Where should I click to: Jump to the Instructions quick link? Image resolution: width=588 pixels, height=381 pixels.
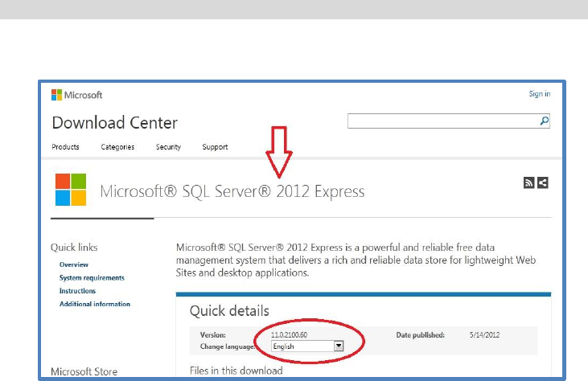tap(78, 291)
